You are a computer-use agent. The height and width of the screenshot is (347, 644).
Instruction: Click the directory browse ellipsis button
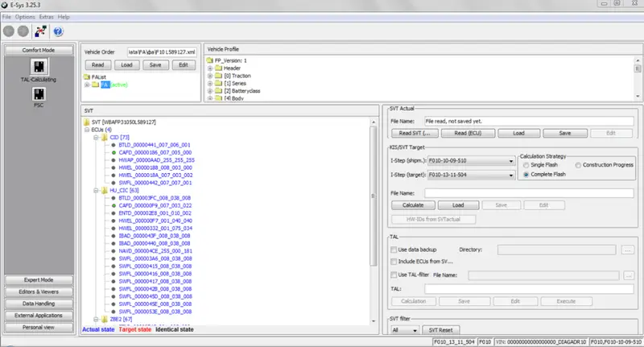(x=628, y=250)
